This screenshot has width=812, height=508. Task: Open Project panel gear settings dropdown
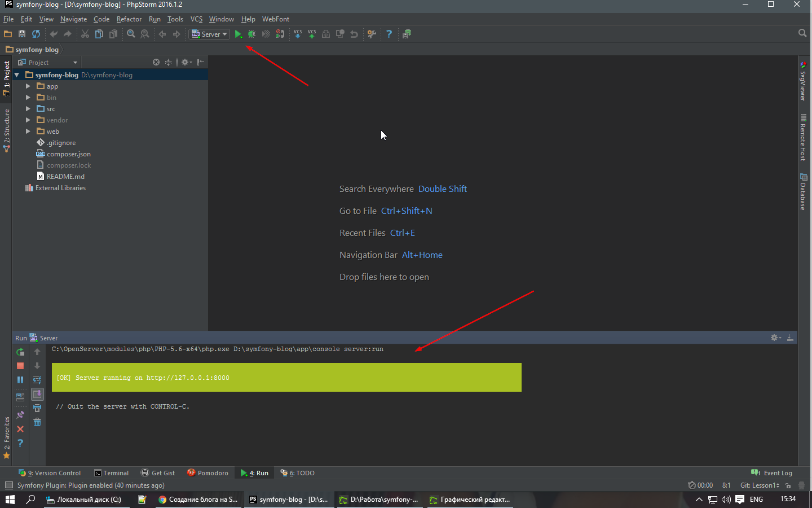[x=186, y=62]
